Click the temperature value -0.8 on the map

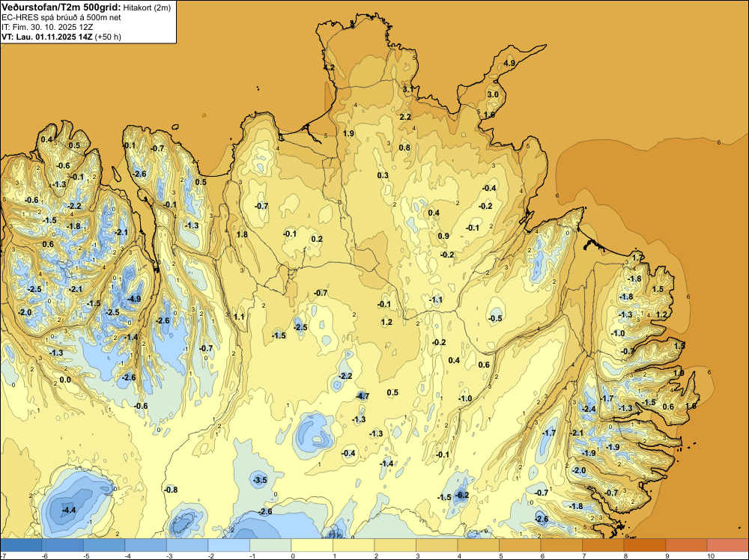171,490
